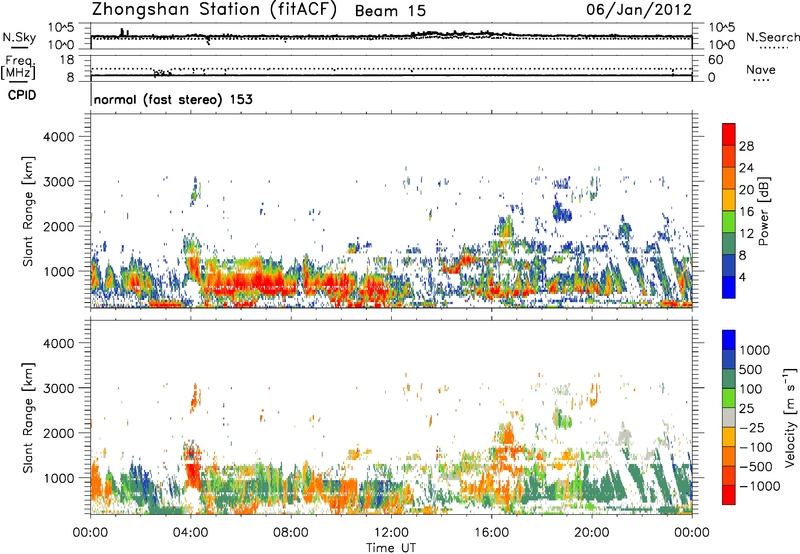This screenshot has width=800, height=554.
Task: Click "Slant Range [km]" label of velocity panel
Action: (28, 418)
